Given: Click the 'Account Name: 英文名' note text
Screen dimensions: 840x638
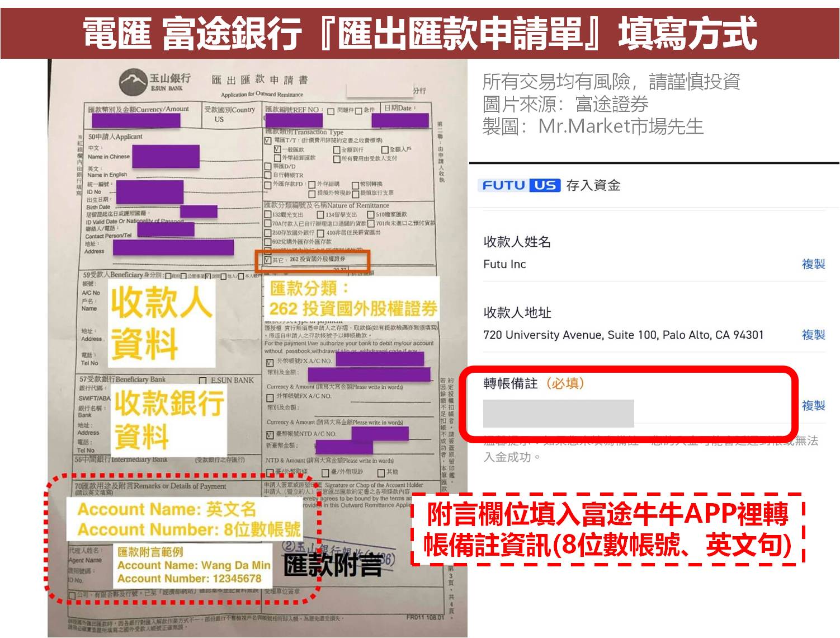Looking at the screenshot, I should coord(167,509).
